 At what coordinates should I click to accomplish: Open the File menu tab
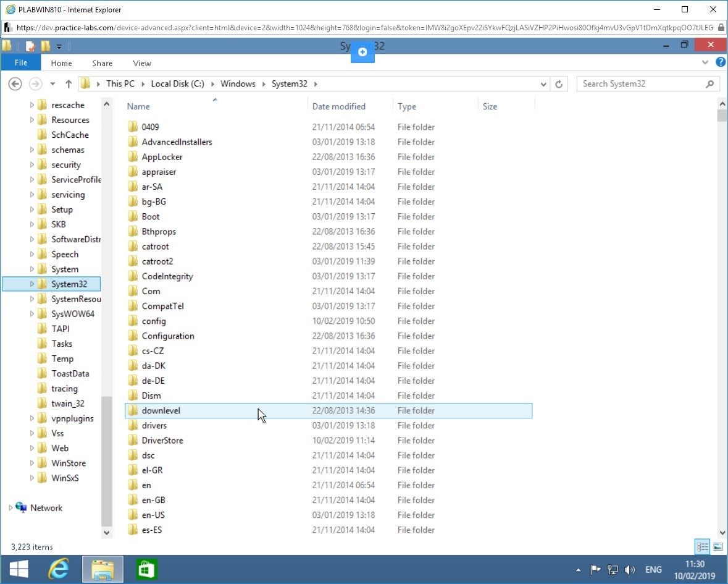click(x=21, y=62)
